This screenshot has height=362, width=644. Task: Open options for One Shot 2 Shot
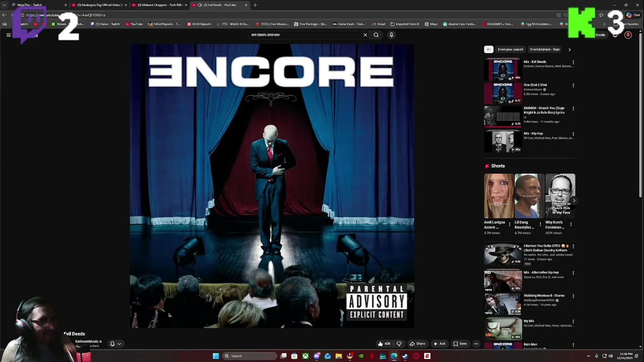573,85
